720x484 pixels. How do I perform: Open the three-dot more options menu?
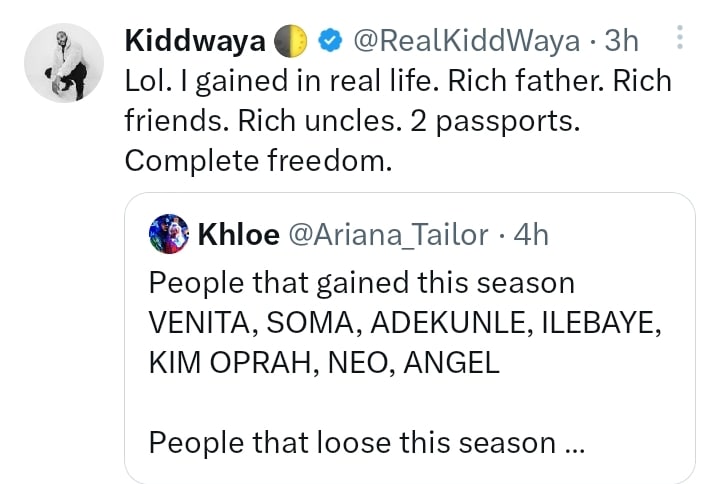680,40
